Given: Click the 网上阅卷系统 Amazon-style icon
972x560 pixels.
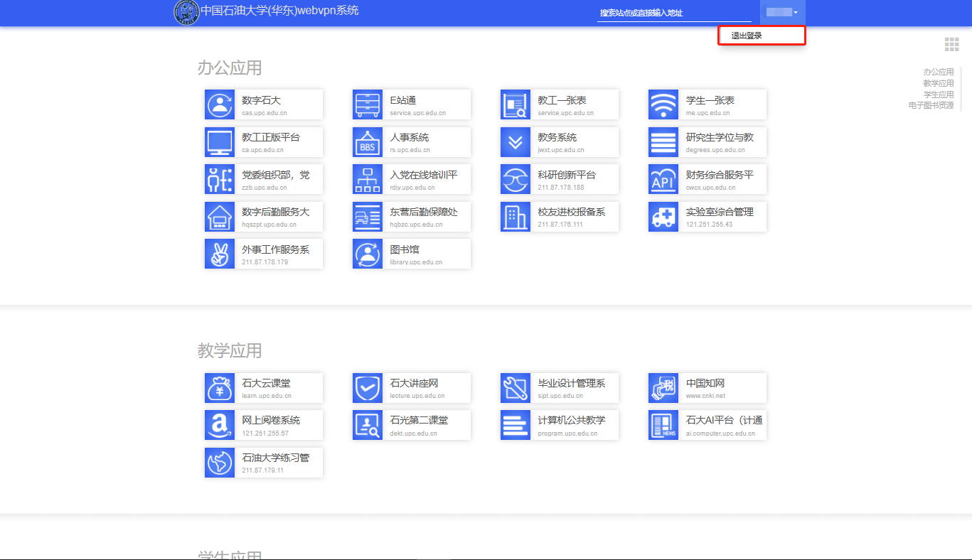Looking at the screenshot, I should coord(220,425).
